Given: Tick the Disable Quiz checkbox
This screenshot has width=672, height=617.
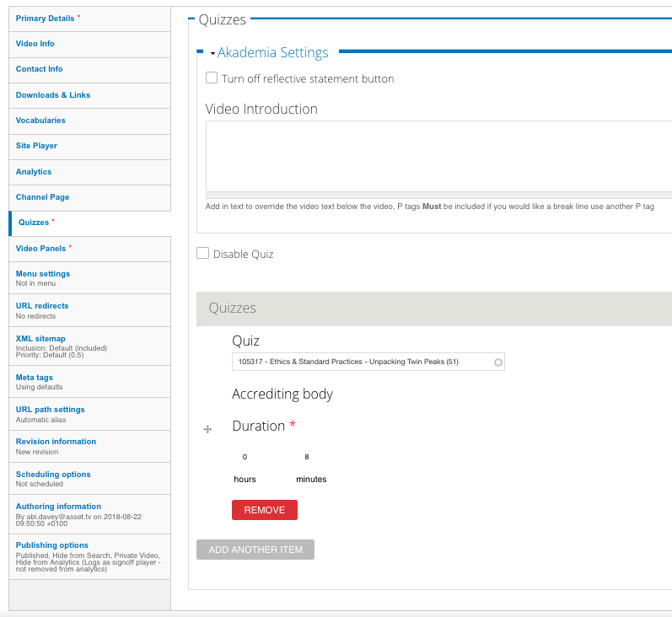Looking at the screenshot, I should coord(202,253).
